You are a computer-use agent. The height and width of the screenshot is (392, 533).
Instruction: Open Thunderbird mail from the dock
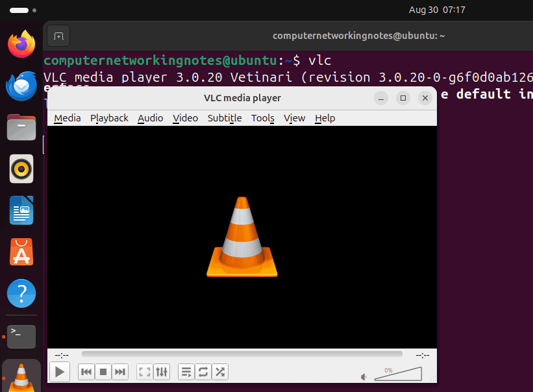[21, 86]
